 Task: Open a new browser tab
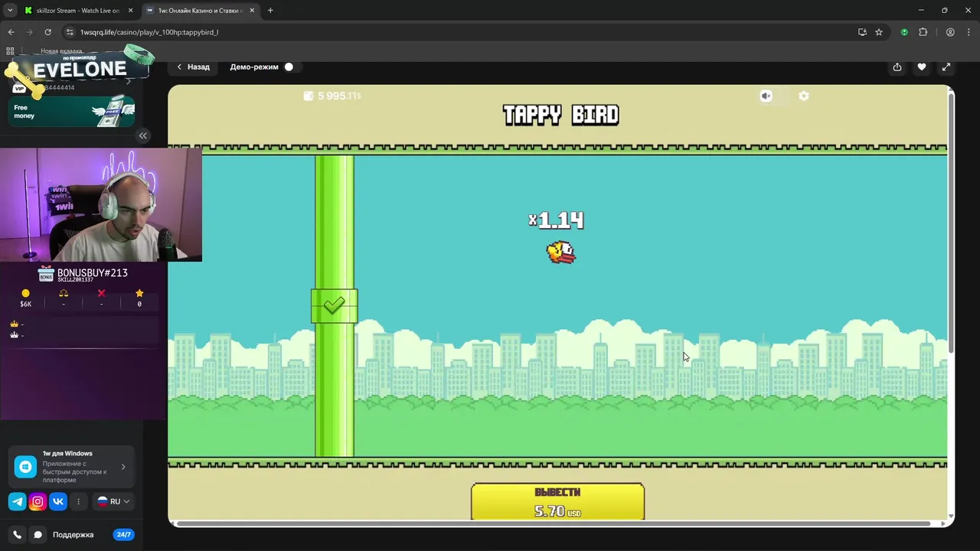tap(270, 10)
